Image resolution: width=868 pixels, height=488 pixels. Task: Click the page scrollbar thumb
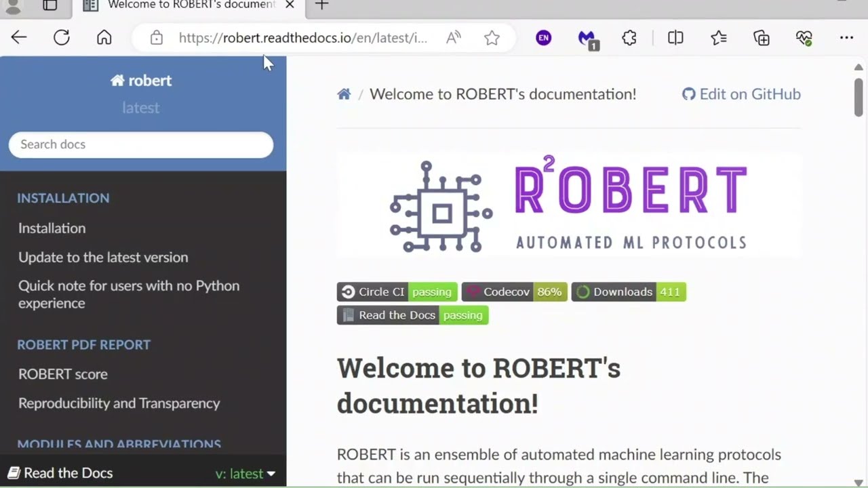click(859, 96)
